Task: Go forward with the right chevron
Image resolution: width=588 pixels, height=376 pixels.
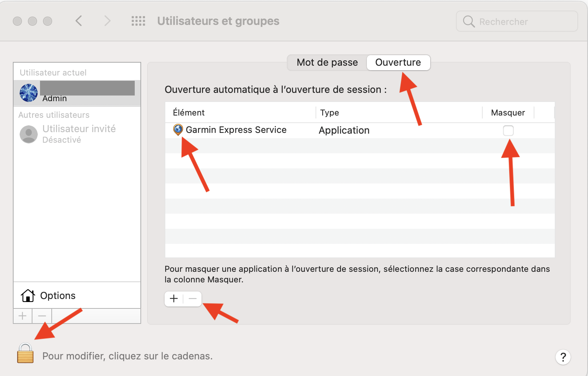Action: click(107, 21)
